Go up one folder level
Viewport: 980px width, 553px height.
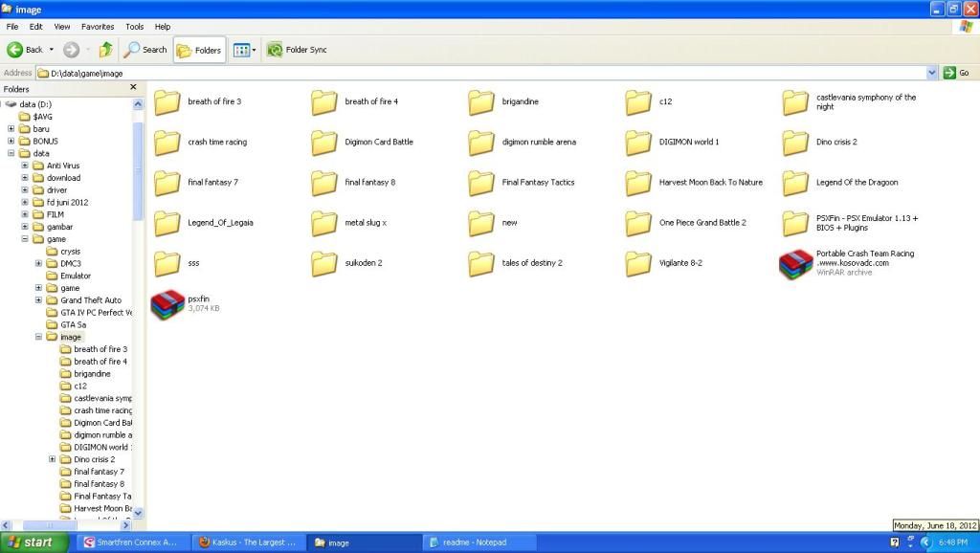(106, 50)
